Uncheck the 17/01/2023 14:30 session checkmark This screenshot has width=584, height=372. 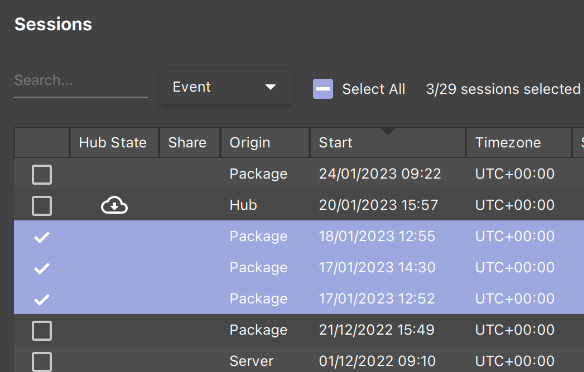tap(42, 268)
